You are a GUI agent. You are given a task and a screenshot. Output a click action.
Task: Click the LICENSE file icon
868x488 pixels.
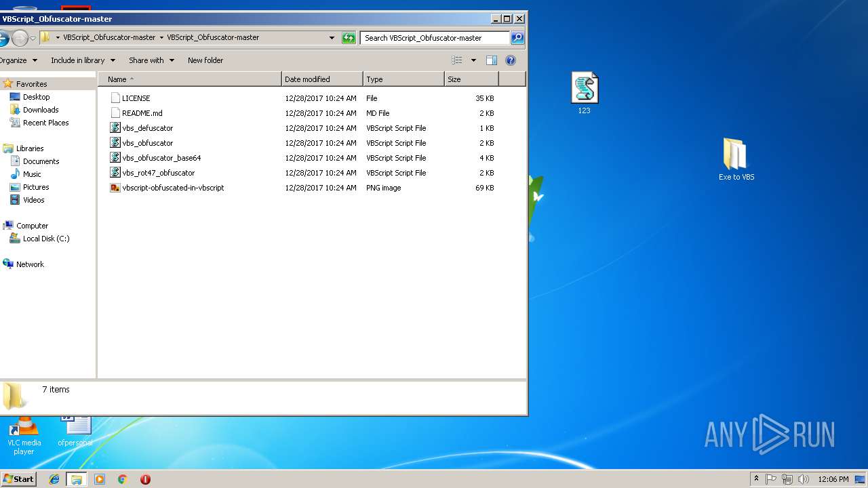click(115, 98)
